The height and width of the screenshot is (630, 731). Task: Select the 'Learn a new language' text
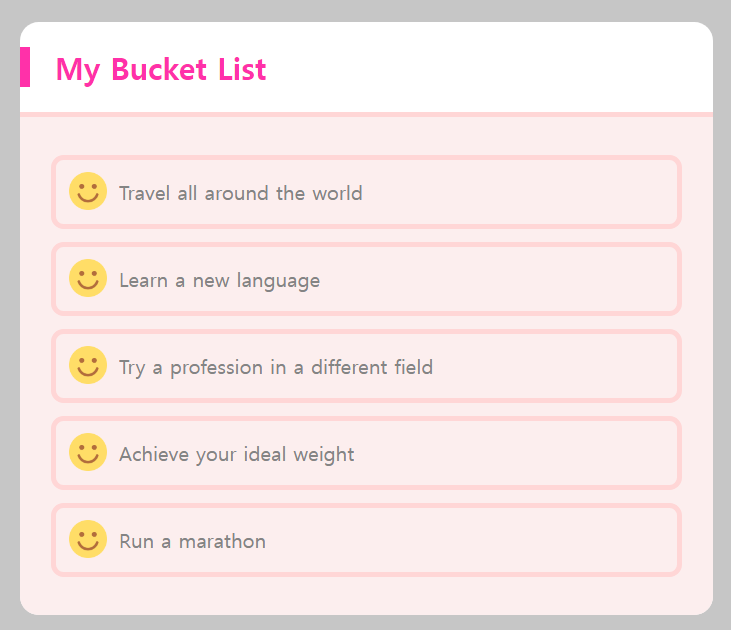pyautogui.click(x=219, y=280)
